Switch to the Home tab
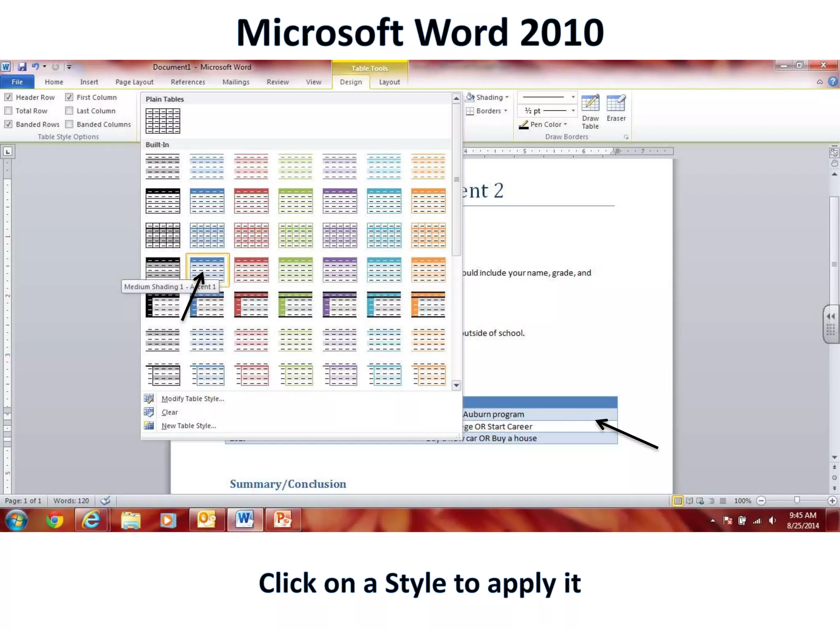The image size is (840, 630). pos(54,82)
